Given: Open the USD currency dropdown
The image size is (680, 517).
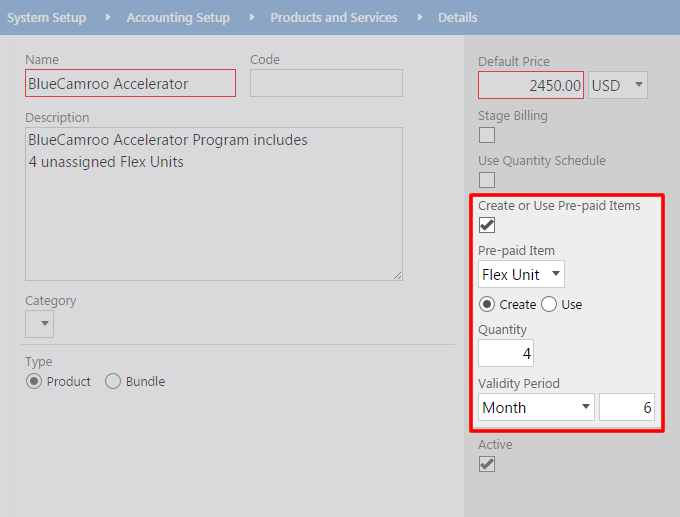Looking at the screenshot, I should 618,85.
